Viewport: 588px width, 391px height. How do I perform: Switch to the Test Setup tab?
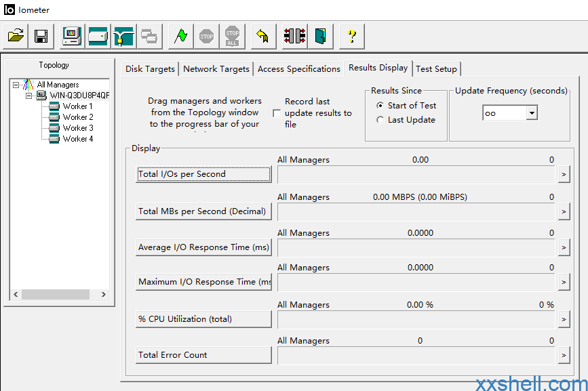[x=436, y=69]
